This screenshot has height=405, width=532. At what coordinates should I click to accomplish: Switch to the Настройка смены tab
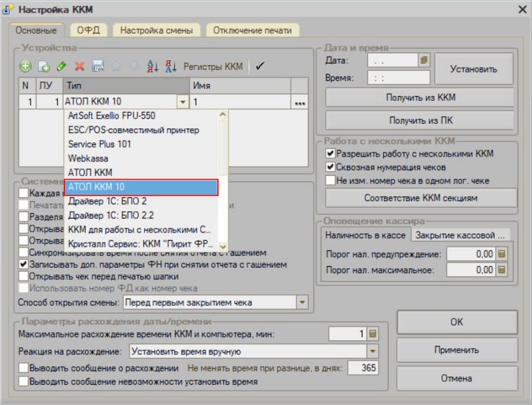157,30
